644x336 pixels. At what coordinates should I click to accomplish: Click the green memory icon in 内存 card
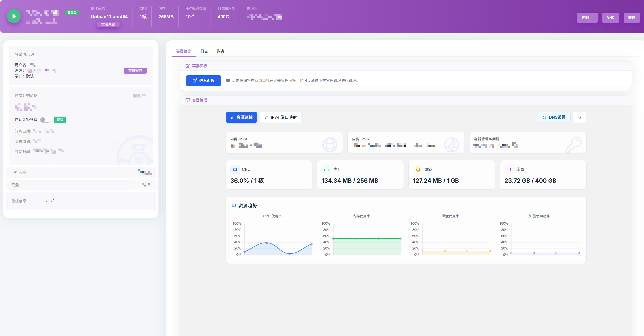326,169
